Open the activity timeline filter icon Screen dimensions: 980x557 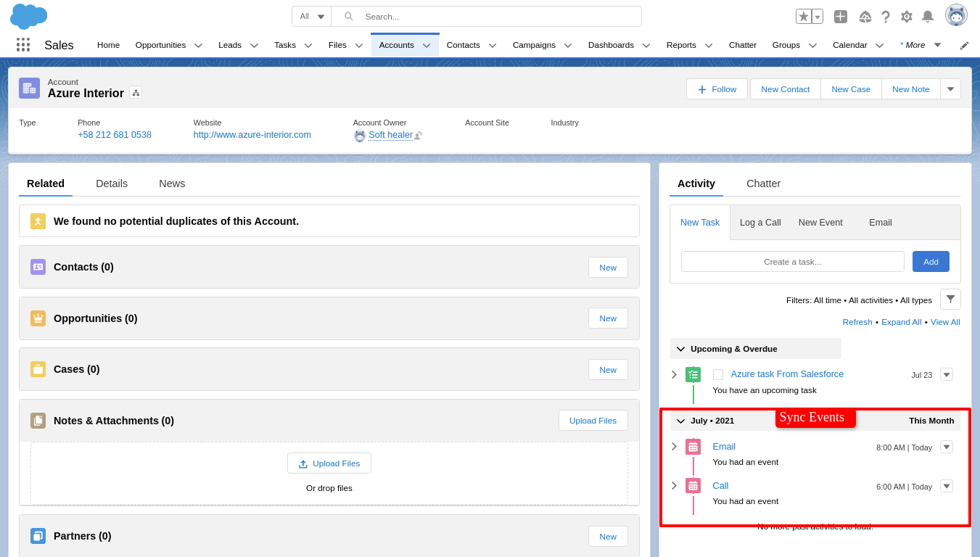point(950,300)
